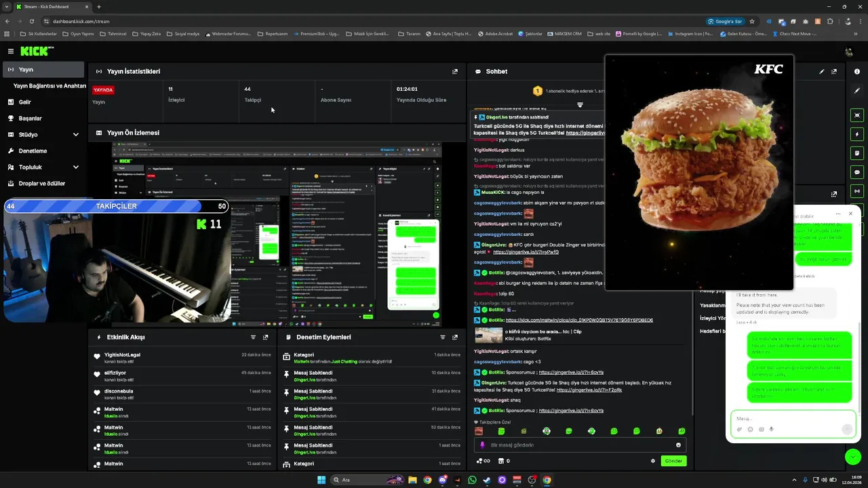Open Steam from the taskbar

click(487, 480)
